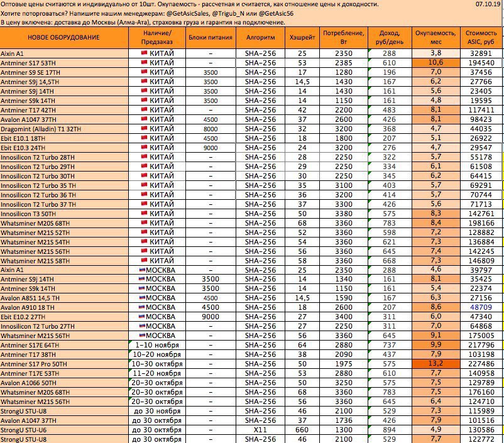The height and width of the screenshot is (443, 504).
Task: Select the Antminer S17E 64TH name cell
Action: pos(64,345)
